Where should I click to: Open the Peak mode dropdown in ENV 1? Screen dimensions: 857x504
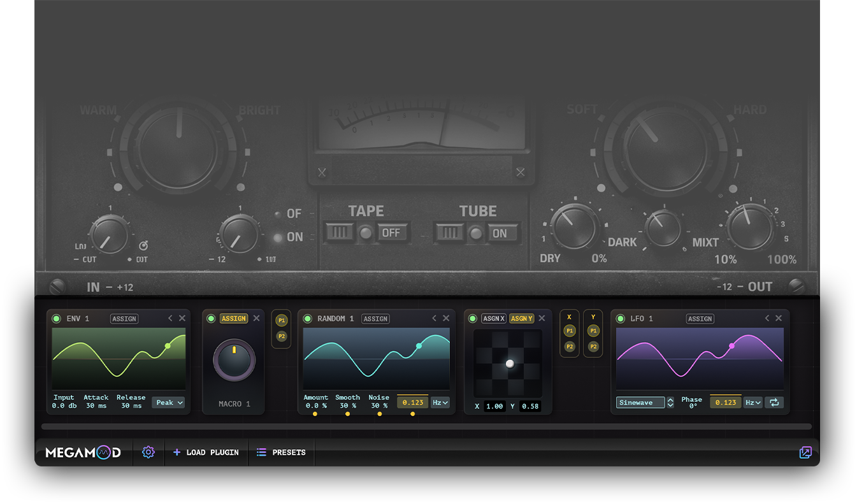[169, 403]
